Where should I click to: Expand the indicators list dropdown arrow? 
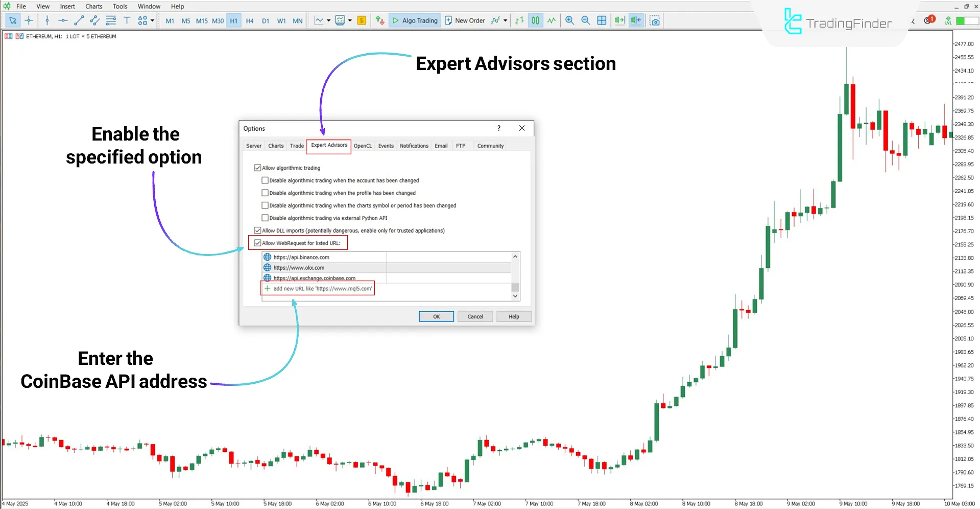click(505, 20)
